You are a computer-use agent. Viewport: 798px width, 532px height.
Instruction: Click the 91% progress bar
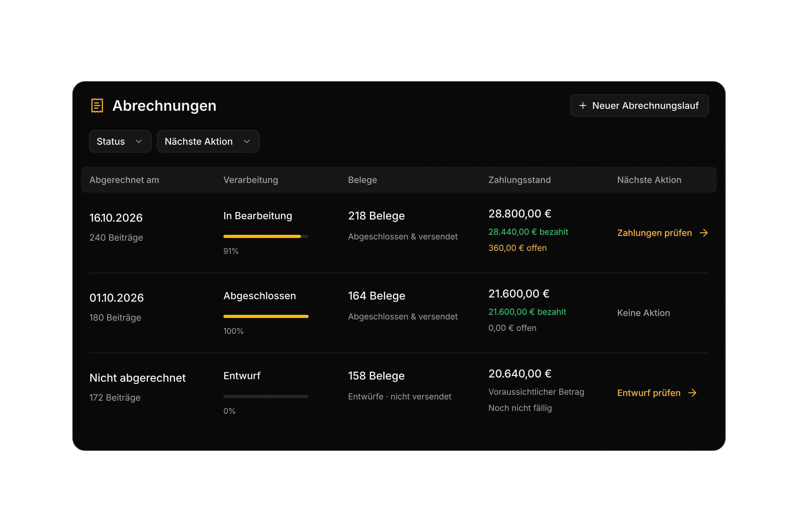(266, 236)
